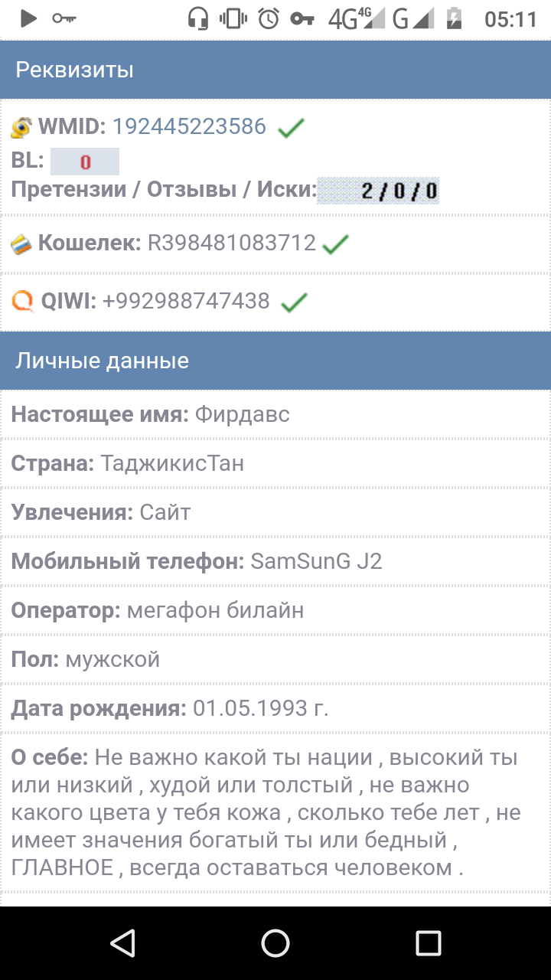Tap the play icon in status bar
This screenshot has width=551, height=980.
[28, 18]
